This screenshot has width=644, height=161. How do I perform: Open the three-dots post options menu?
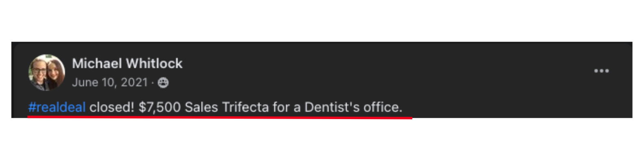pyautogui.click(x=601, y=71)
